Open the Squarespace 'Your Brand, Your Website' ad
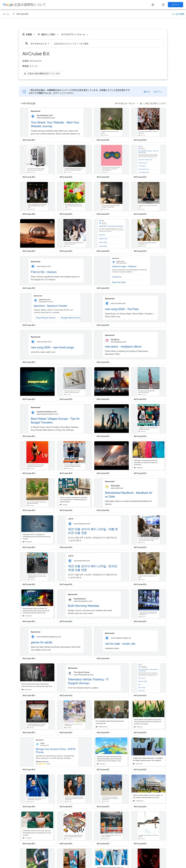This screenshot has height=868, width=186. [x=56, y=125]
